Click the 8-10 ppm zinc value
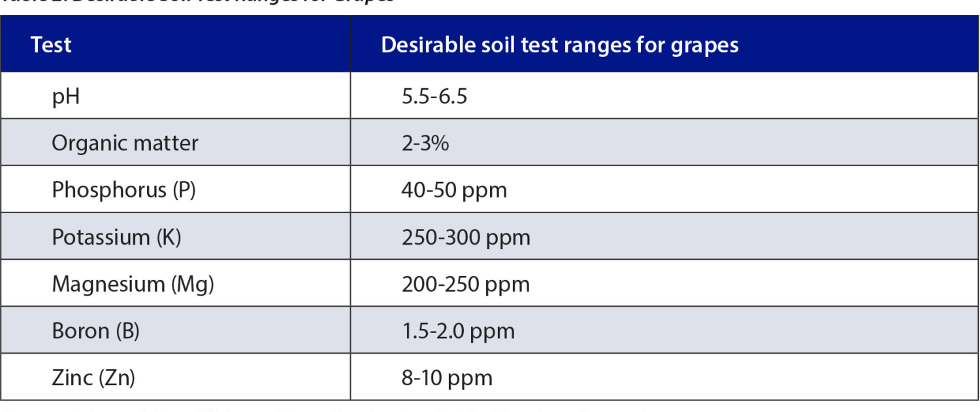Image resolution: width=980 pixels, height=412 pixels. coord(447,378)
